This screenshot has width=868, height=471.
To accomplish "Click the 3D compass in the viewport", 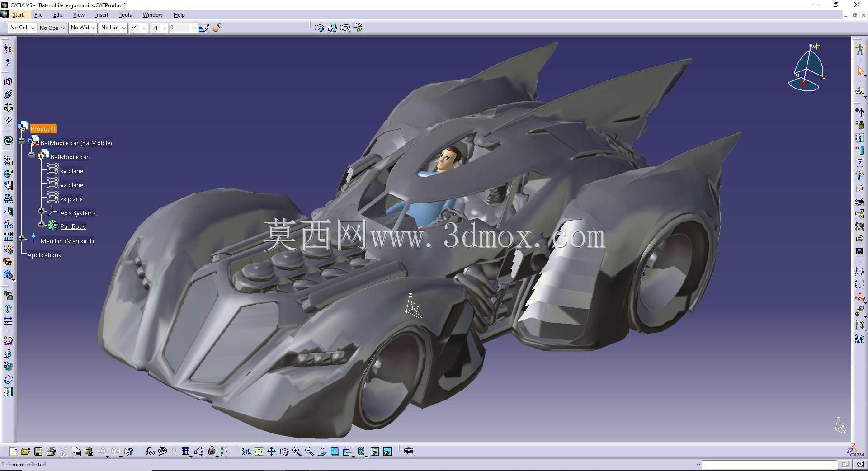I will (x=807, y=68).
